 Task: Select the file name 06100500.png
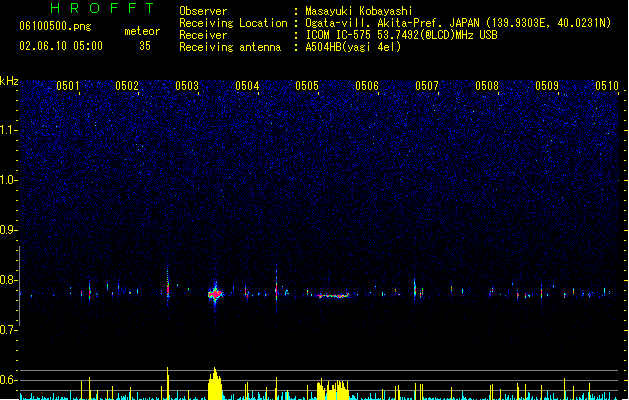[x=55, y=26]
